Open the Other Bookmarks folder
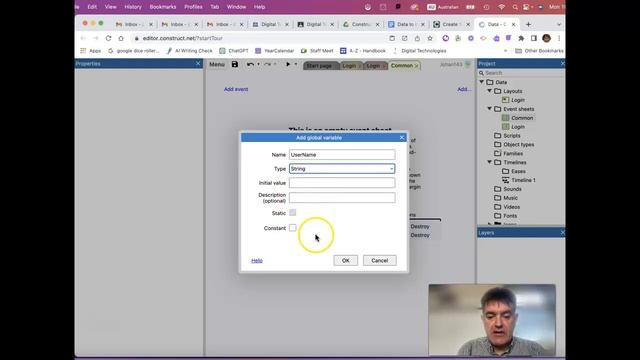 click(539, 51)
